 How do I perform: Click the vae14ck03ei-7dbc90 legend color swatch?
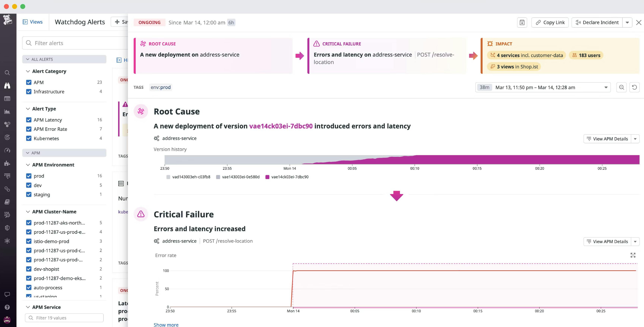coord(267,177)
